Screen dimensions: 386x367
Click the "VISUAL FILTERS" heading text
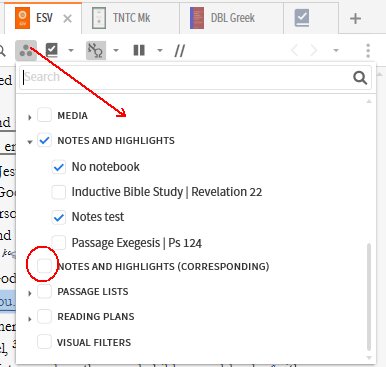94,342
